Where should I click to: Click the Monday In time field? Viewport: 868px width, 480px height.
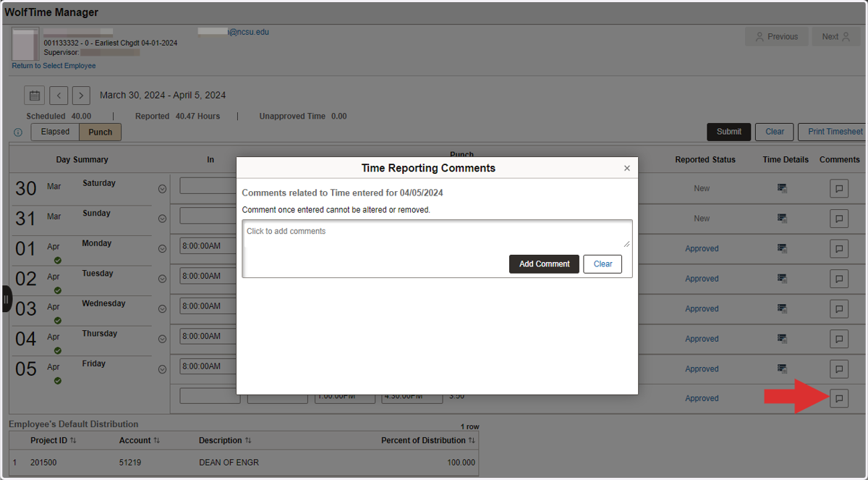click(x=209, y=246)
